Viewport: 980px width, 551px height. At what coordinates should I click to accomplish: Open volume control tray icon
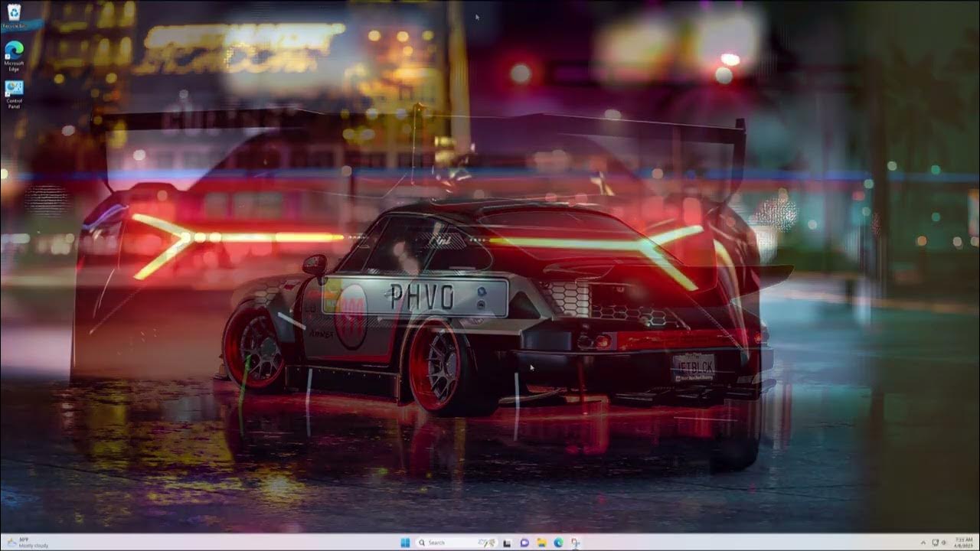943,543
